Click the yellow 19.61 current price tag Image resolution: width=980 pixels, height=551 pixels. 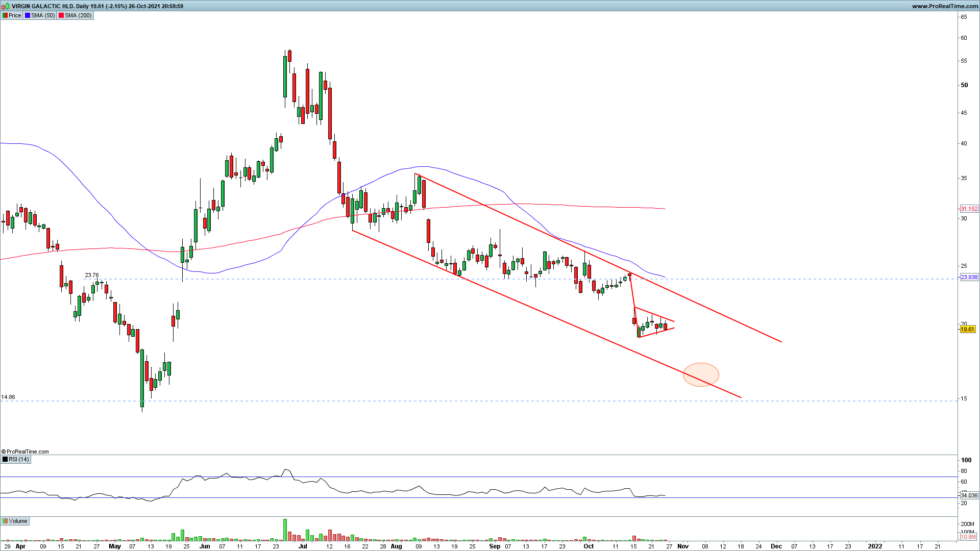coord(967,329)
